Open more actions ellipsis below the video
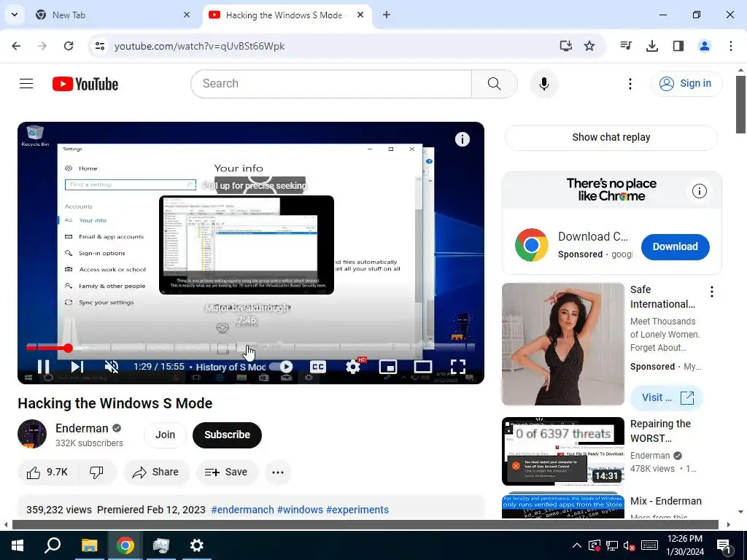 [278, 472]
